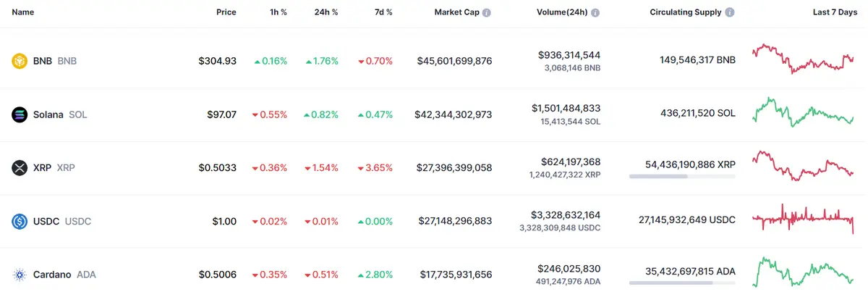Image resolution: width=868 pixels, height=297 pixels.
Task: Open the Solana coin page link
Action: (48, 114)
